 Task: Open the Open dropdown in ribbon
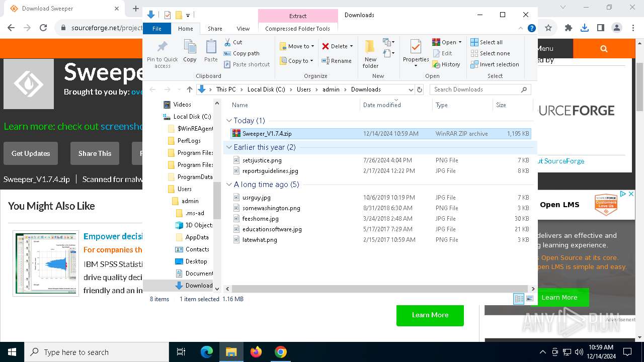click(x=447, y=42)
